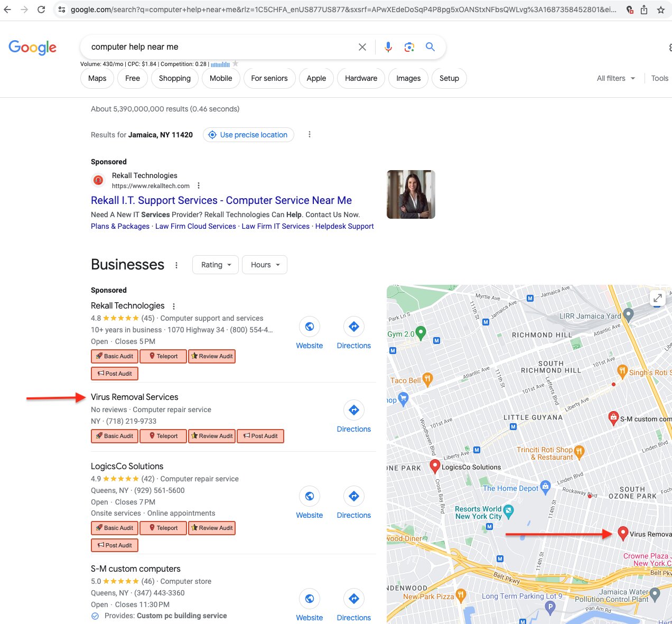672x624 pixels.
Task: Open the Hours filter dropdown
Action: [265, 265]
